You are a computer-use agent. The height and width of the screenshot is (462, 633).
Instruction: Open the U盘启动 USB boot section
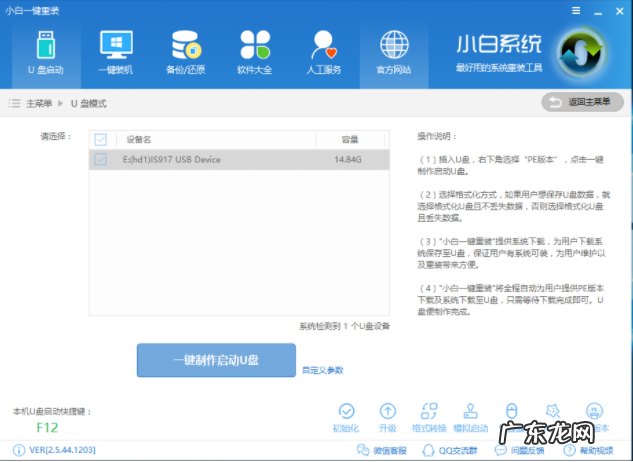coord(46,54)
